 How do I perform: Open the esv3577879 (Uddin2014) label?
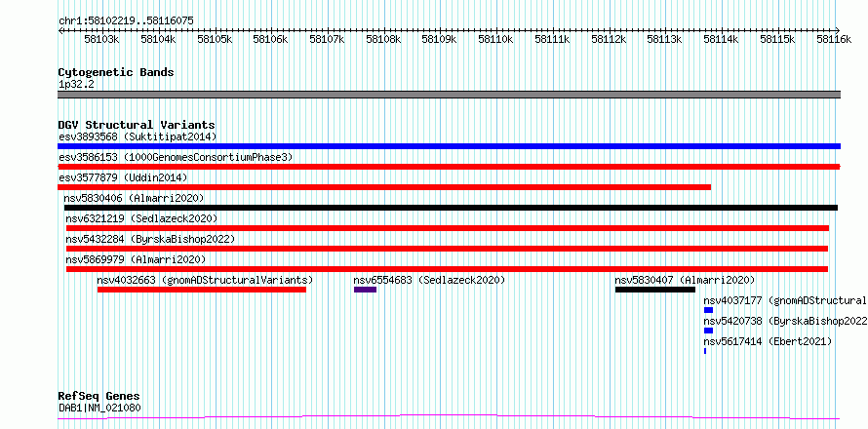123,177
